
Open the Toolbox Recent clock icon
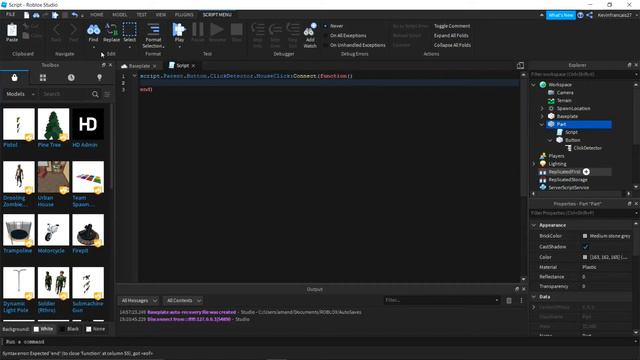(x=71, y=78)
